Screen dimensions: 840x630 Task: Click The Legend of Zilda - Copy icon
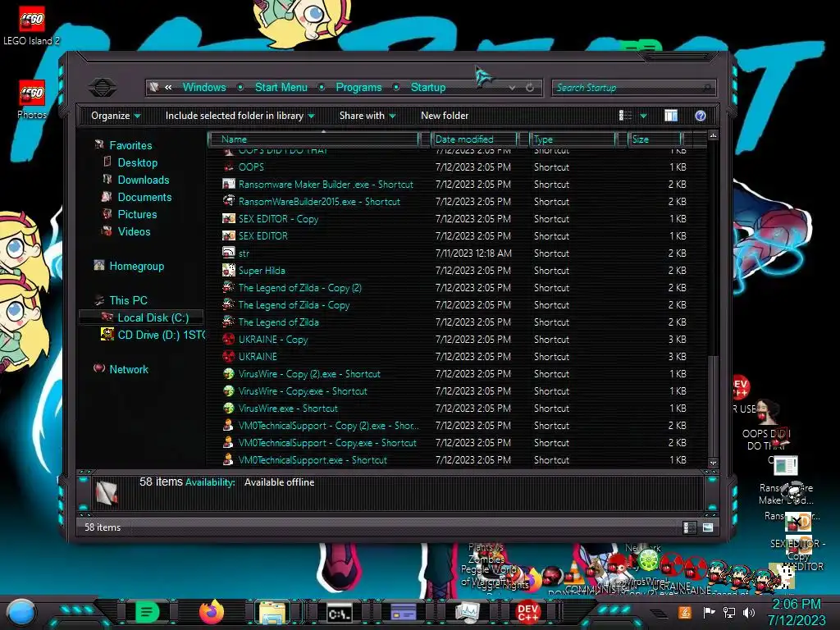click(229, 305)
